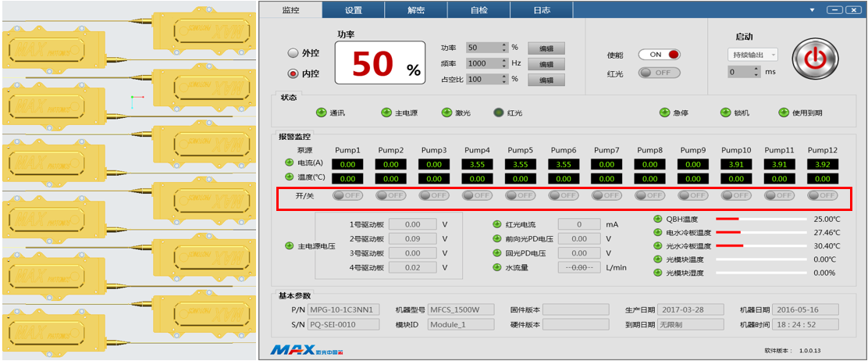Screen dimensions: 868x361
Task: Open the 日志 log tab
Action: [x=541, y=10]
